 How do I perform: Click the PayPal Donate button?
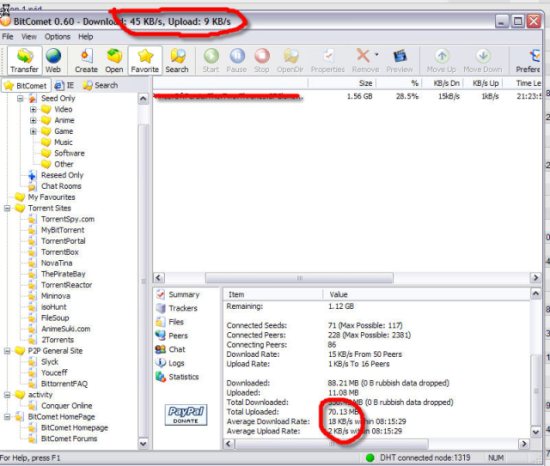pyautogui.click(x=186, y=415)
